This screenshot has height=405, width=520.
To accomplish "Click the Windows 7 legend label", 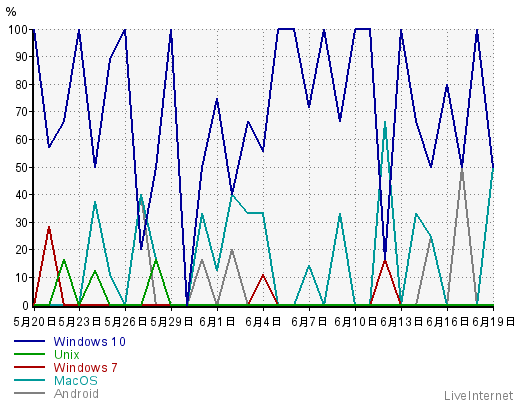I will coord(85,367).
